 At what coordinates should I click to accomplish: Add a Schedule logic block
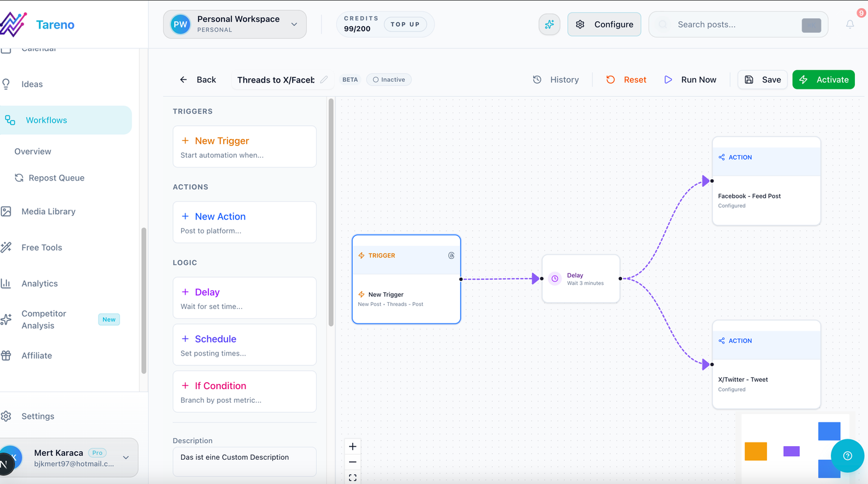pyautogui.click(x=244, y=345)
